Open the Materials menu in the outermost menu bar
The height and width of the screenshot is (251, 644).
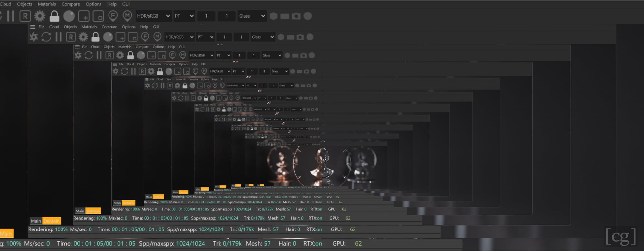[47, 4]
